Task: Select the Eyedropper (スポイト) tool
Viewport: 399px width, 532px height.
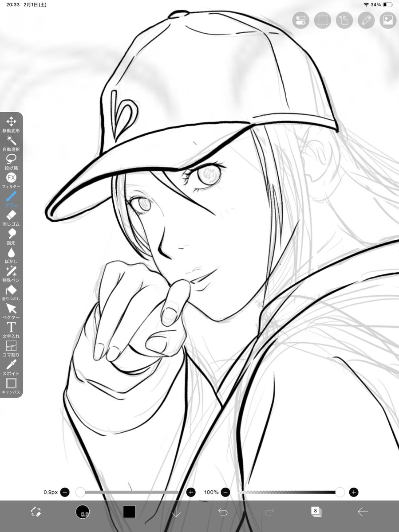Action: pos(11,368)
